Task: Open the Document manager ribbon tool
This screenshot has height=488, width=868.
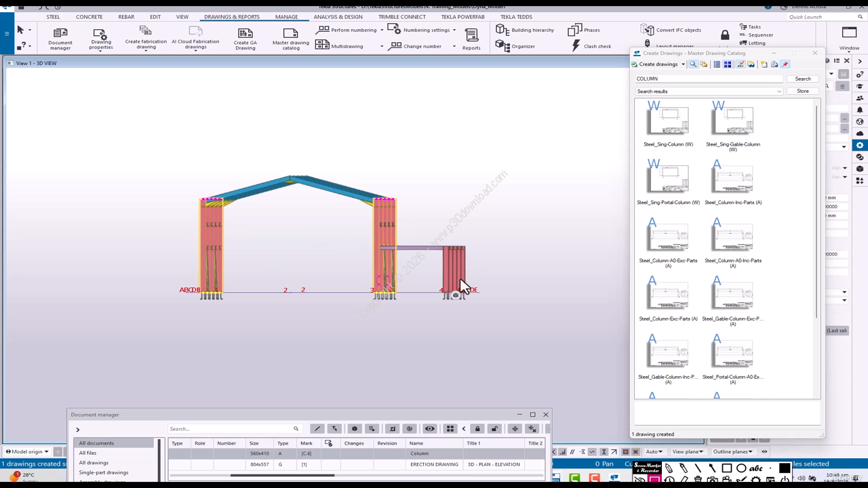Action: click(60, 38)
